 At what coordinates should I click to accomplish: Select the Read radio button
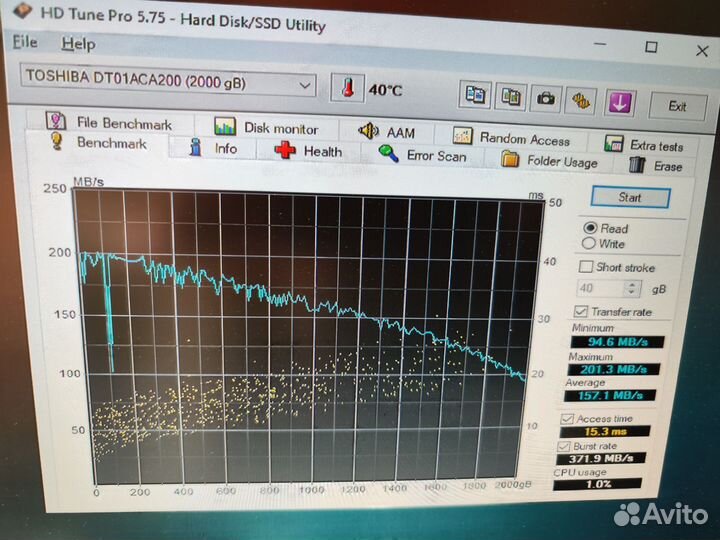coord(590,228)
